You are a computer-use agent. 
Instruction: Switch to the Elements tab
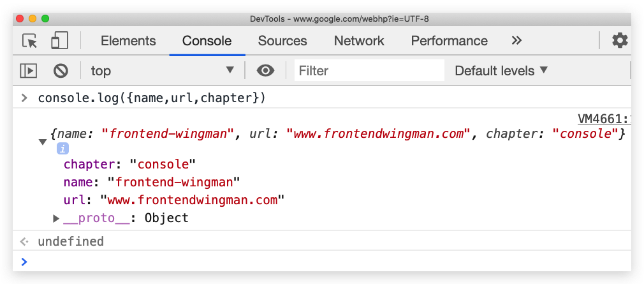point(128,41)
